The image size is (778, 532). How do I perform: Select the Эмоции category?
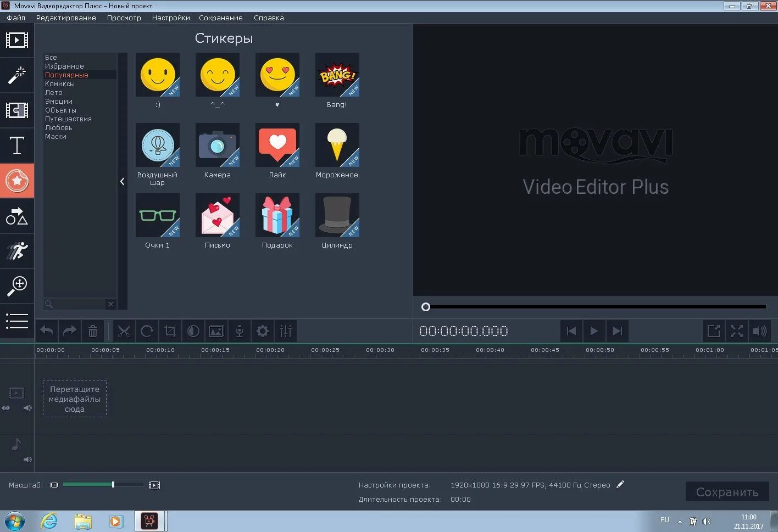tap(59, 101)
